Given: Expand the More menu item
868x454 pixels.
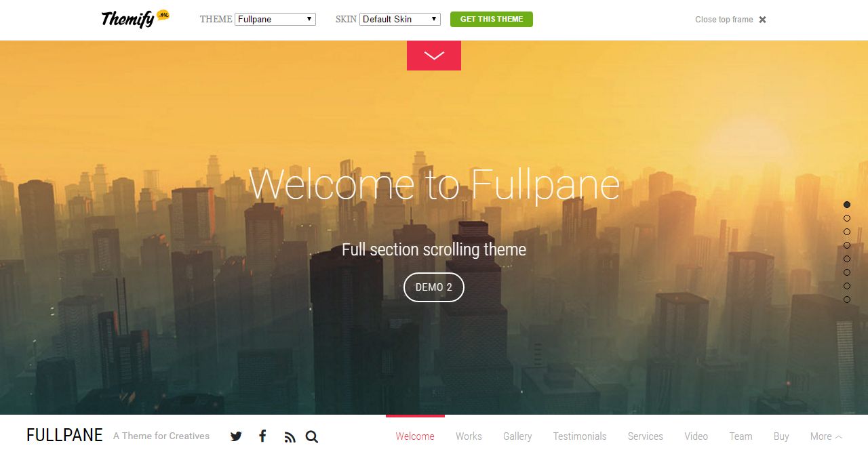Looking at the screenshot, I should click(x=826, y=436).
